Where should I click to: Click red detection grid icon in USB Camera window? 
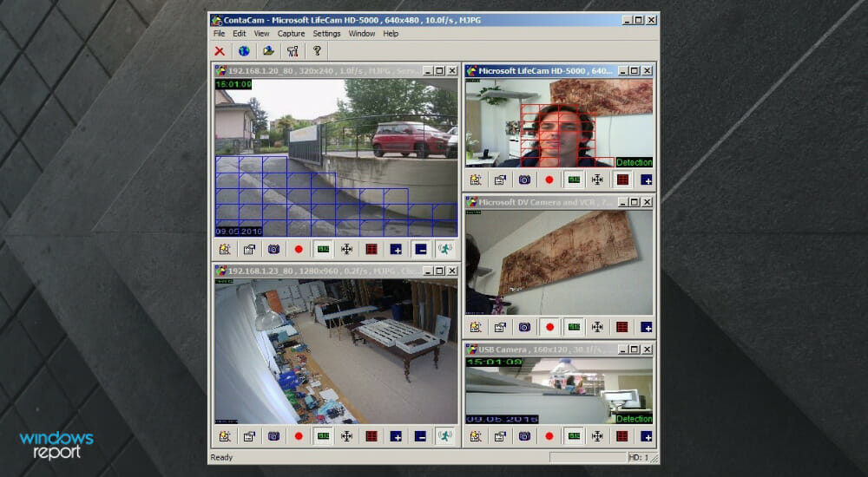click(622, 436)
